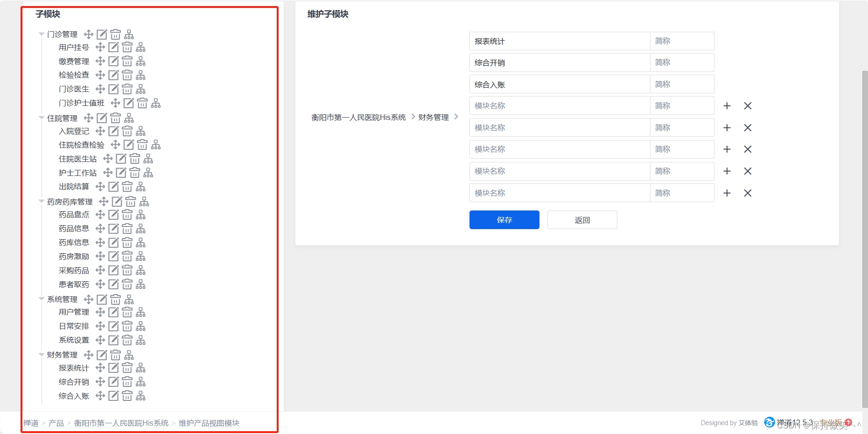Image resolution: width=868 pixels, height=434 pixels.
Task: Collapse the 财务管理 tree node
Action: pyautogui.click(x=41, y=355)
